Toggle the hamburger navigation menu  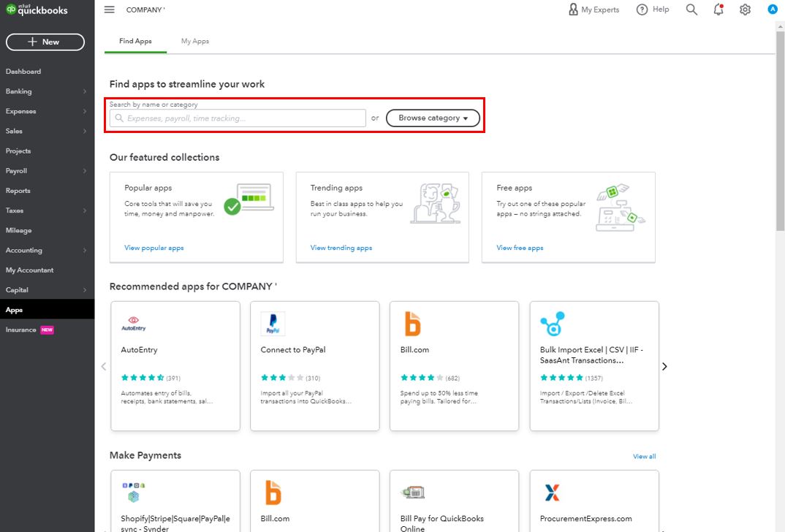coord(109,9)
